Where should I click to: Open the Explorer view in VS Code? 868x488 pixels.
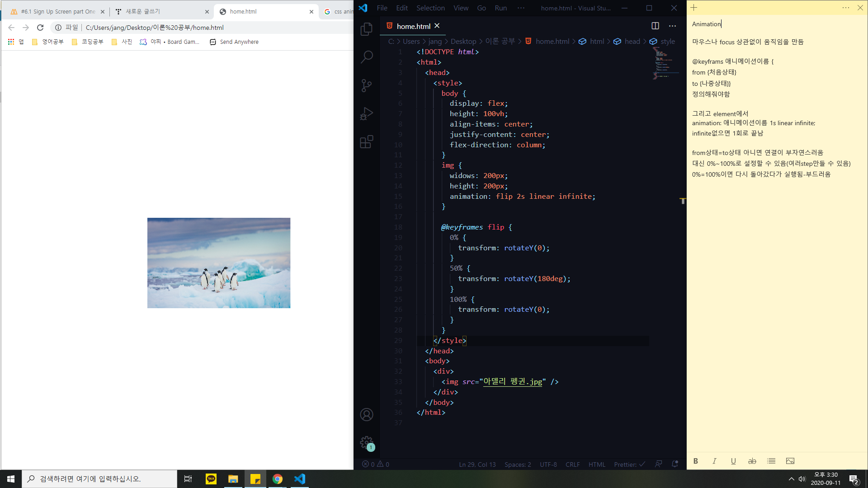point(367,29)
